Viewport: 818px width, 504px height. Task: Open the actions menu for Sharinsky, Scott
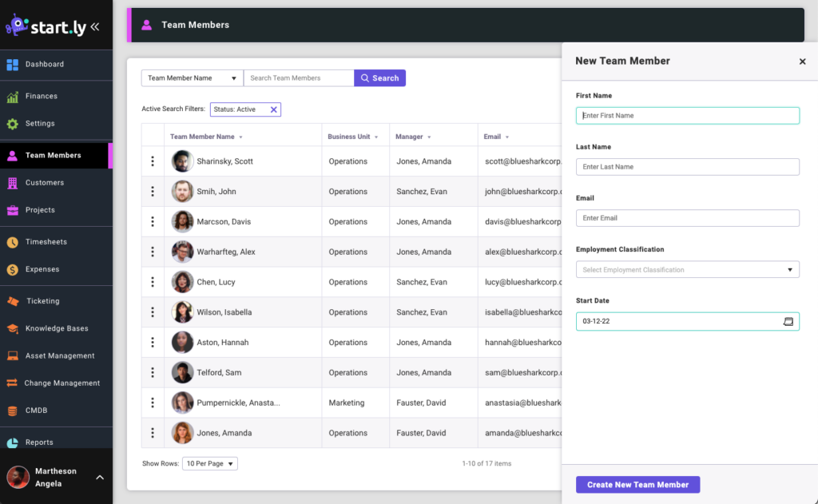point(153,161)
